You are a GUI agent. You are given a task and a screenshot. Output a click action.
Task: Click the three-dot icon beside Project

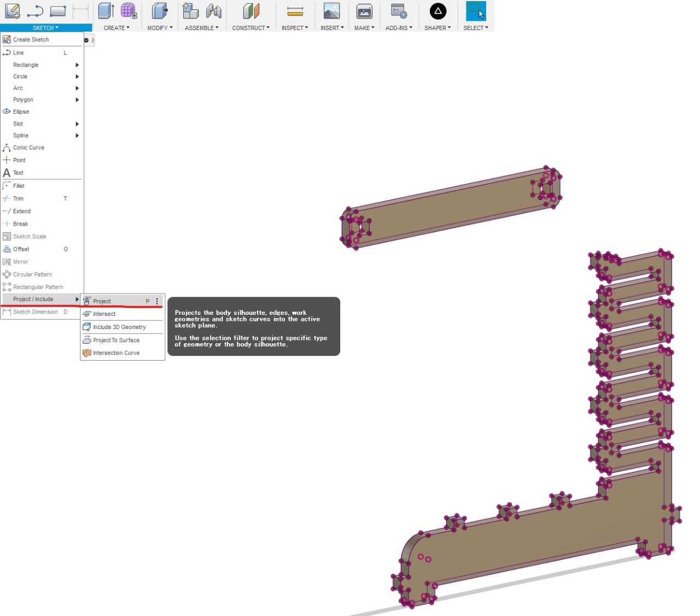tap(157, 301)
